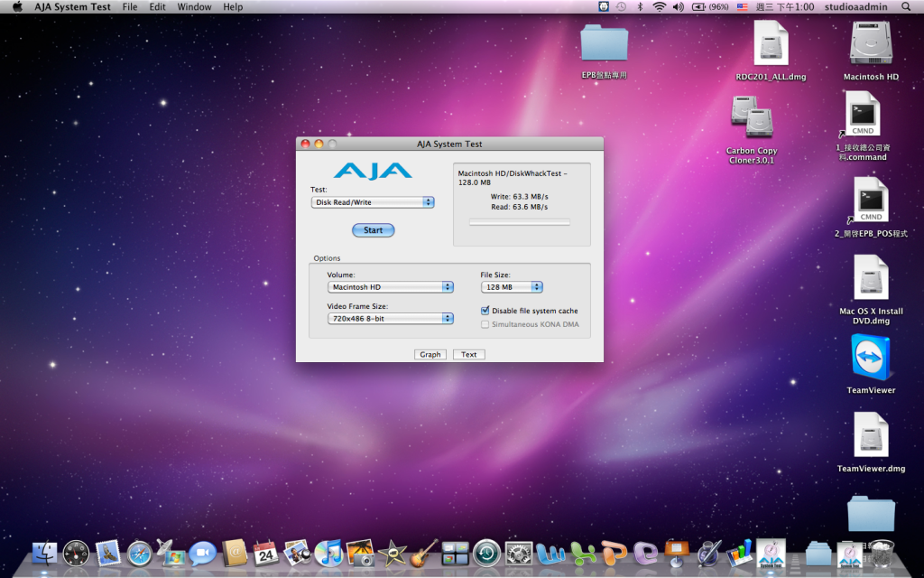The image size is (924, 578).
Task: Launch Microsoft Word from the Dock
Action: pyautogui.click(x=550, y=554)
